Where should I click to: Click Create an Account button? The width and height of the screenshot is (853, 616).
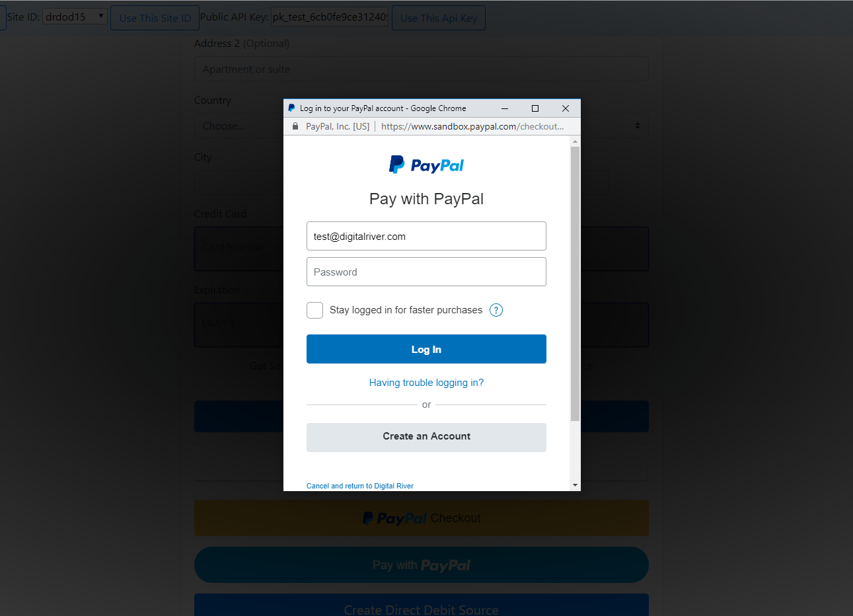coord(426,437)
